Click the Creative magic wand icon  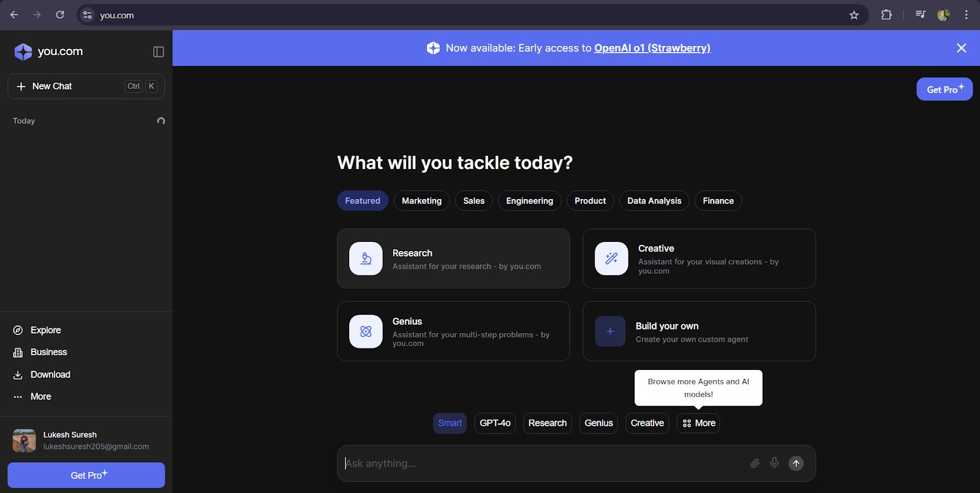click(611, 258)
